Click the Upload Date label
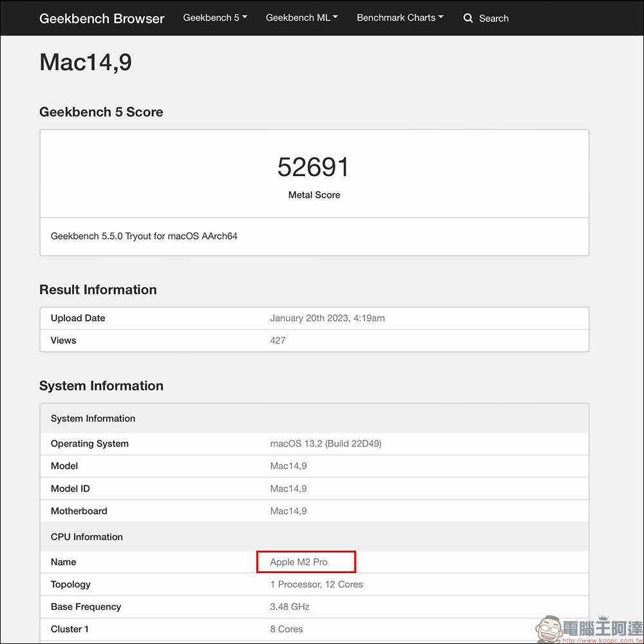This screenshot has height=644, width=644. pos(78,318)
